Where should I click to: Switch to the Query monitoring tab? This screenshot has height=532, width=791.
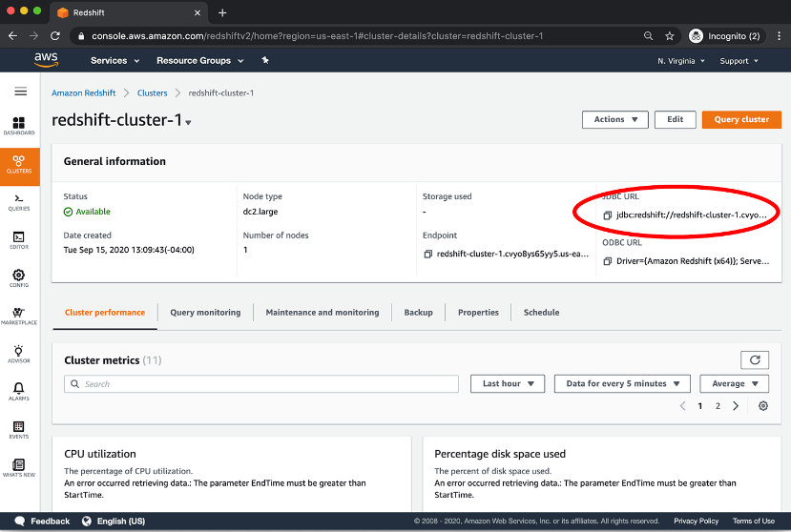(205, 313)
